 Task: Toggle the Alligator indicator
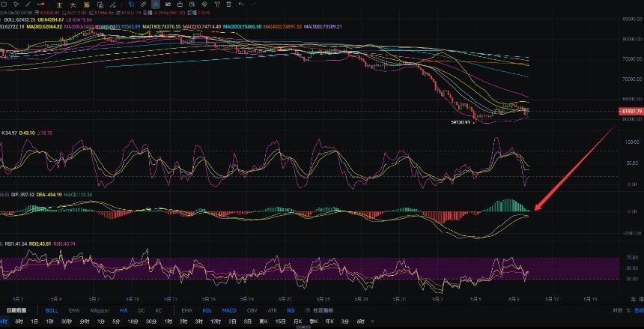click(100, 310)
